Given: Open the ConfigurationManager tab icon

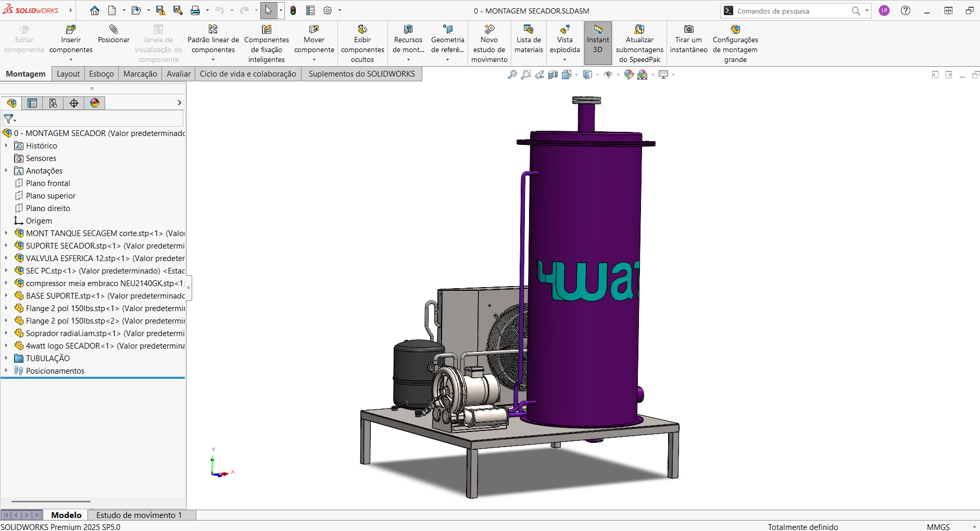Looking at the screenshot, I should [x=53, y=103].
